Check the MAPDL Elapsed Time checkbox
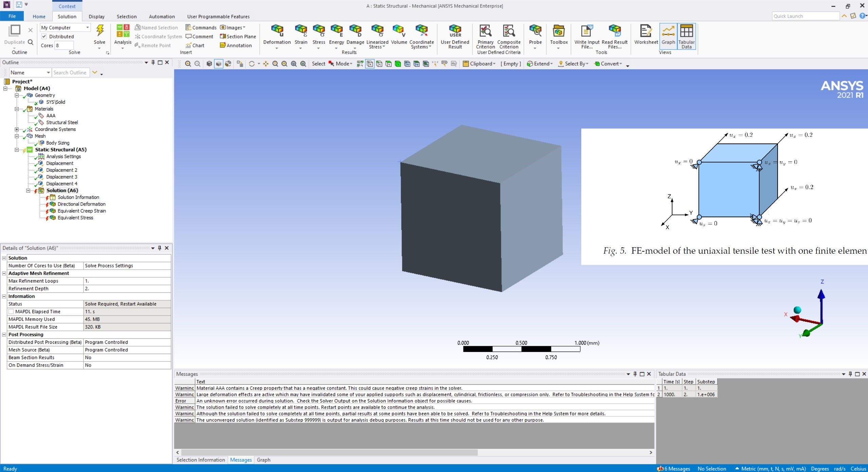This screenshot has width=868, height=472. coord(11,311)
